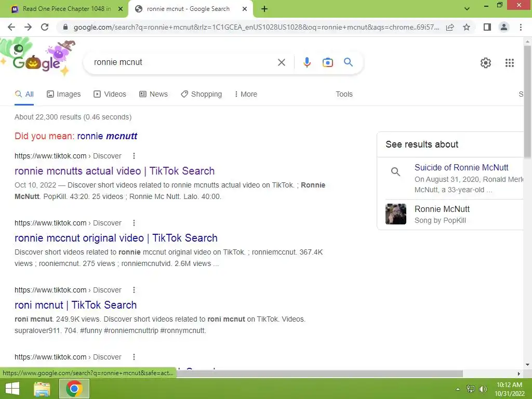Open a new browser tab
Screen dimensions: 532x399
[x=264, y=9]
